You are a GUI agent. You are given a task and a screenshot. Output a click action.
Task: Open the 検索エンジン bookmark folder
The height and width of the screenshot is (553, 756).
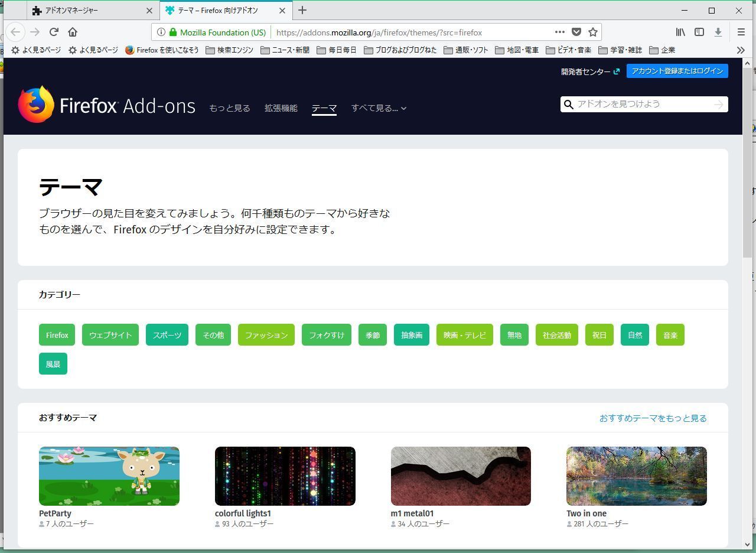[x=229, y=50]
